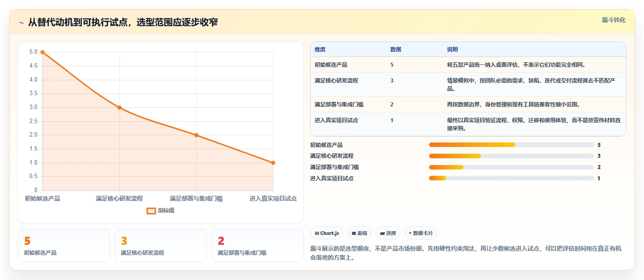Click the progress label 满足部署与集成门槛
644x280 pixels.
click(335, 167)
